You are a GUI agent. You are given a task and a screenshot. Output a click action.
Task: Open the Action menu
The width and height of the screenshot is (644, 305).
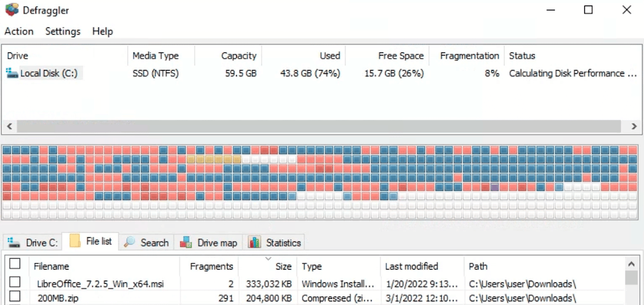(19, 31)
